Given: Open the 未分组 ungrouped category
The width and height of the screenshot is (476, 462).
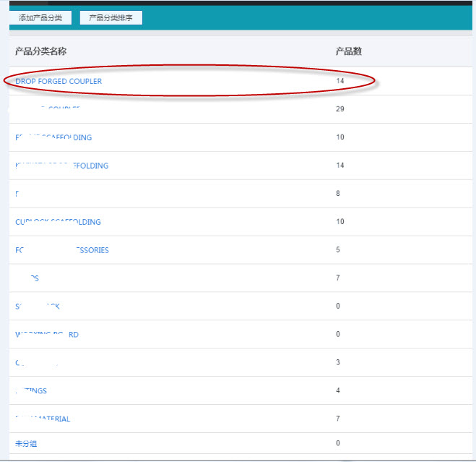Looking at the screenshot, I should (x=26, y=443).
